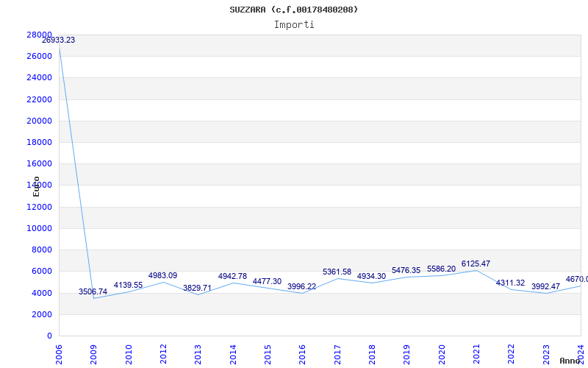Click the 0 y-axis tick label
This screenshot has width=588, height=368.
(x=49, y=336)
